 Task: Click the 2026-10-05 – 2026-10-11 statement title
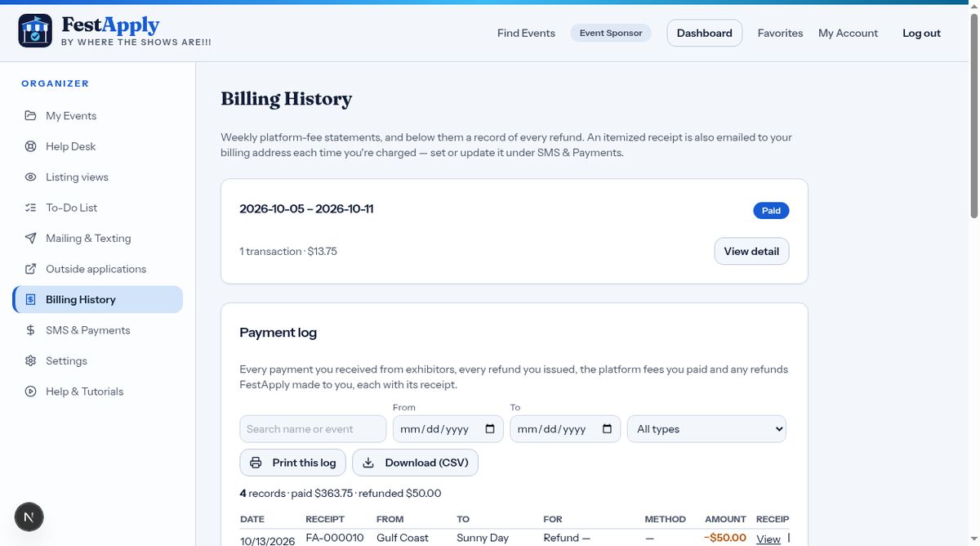click(306, 208)
